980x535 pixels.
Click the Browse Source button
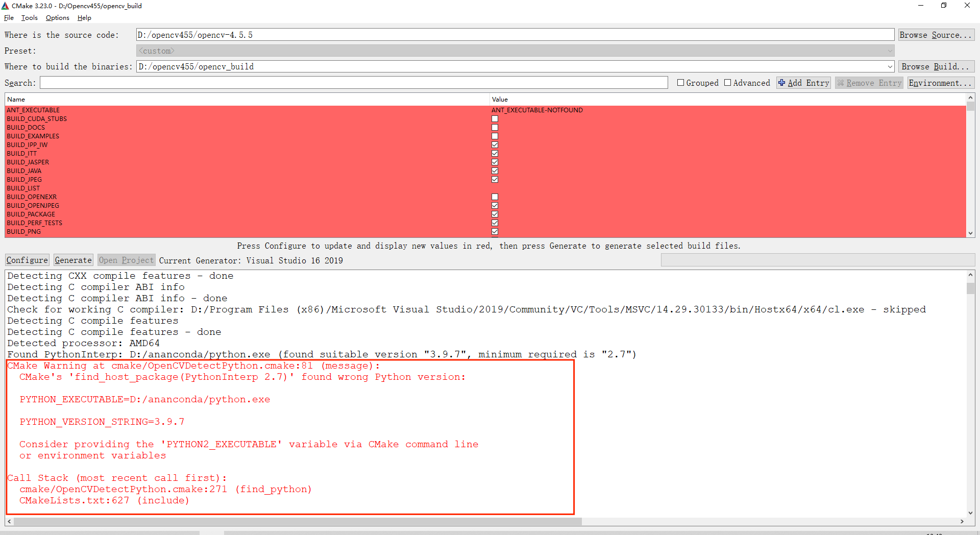point(936,35)
